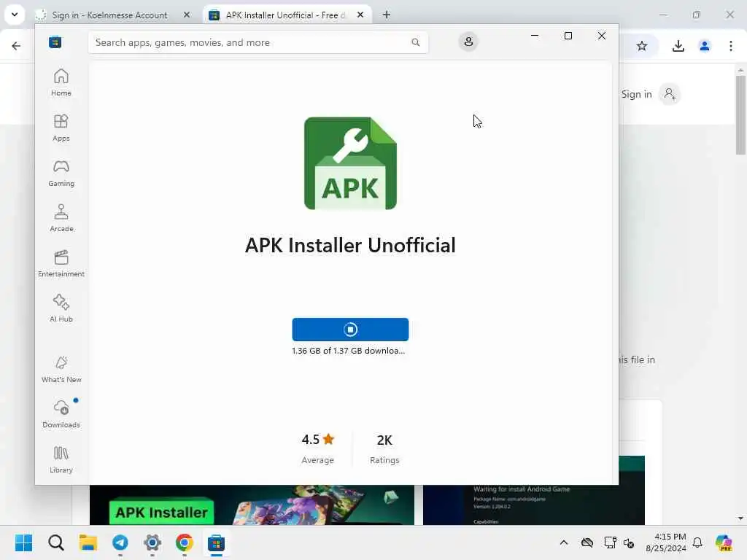Switch to Sign in - Koelnmesse Account tab
This screenshot has height=560, width=747.
point(109,15)
